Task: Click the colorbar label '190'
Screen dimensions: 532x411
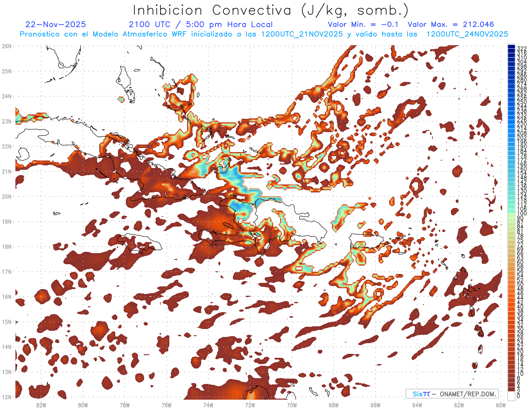Action: point(522,147)
